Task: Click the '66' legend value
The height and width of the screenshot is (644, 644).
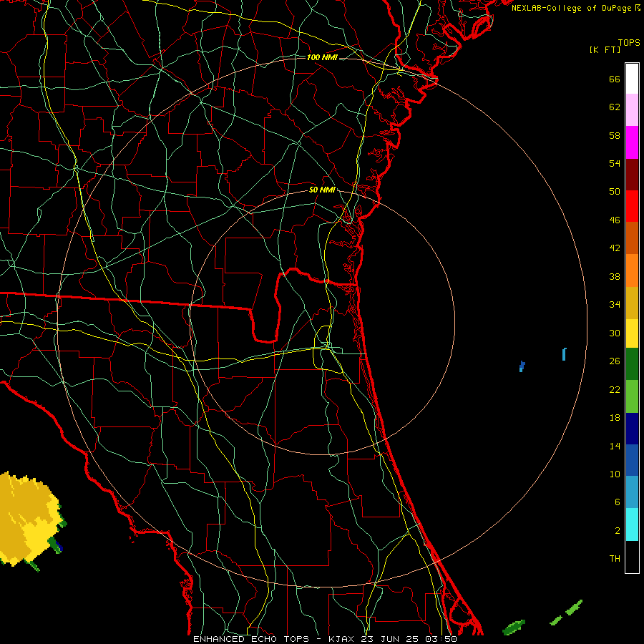Action: click(x=615, y=79)
